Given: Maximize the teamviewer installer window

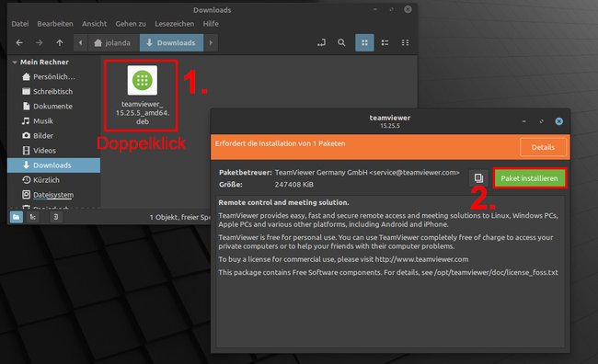Looking at the screenshot, I should pos(541,121).
